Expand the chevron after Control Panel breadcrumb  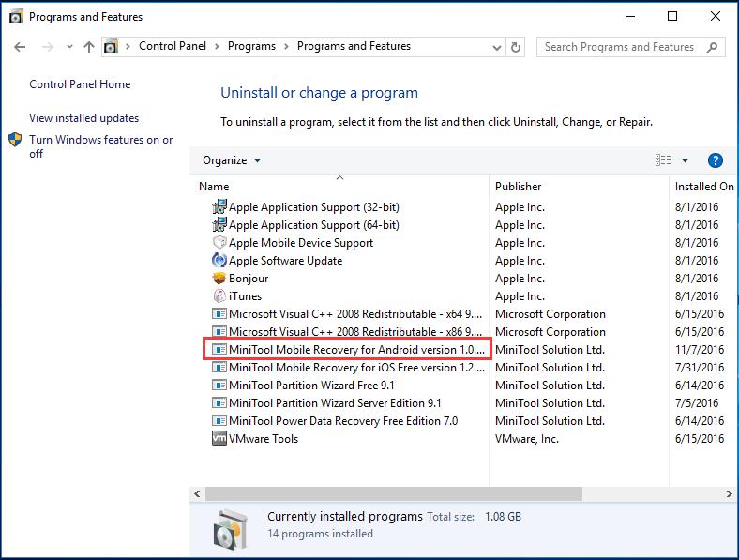(x=217, y=46)
